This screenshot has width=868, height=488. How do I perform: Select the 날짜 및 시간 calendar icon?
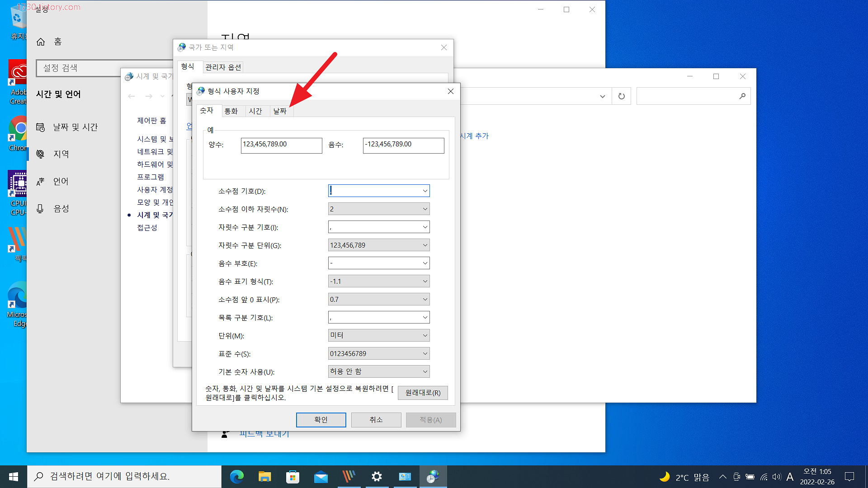click(x=41, y=127)
